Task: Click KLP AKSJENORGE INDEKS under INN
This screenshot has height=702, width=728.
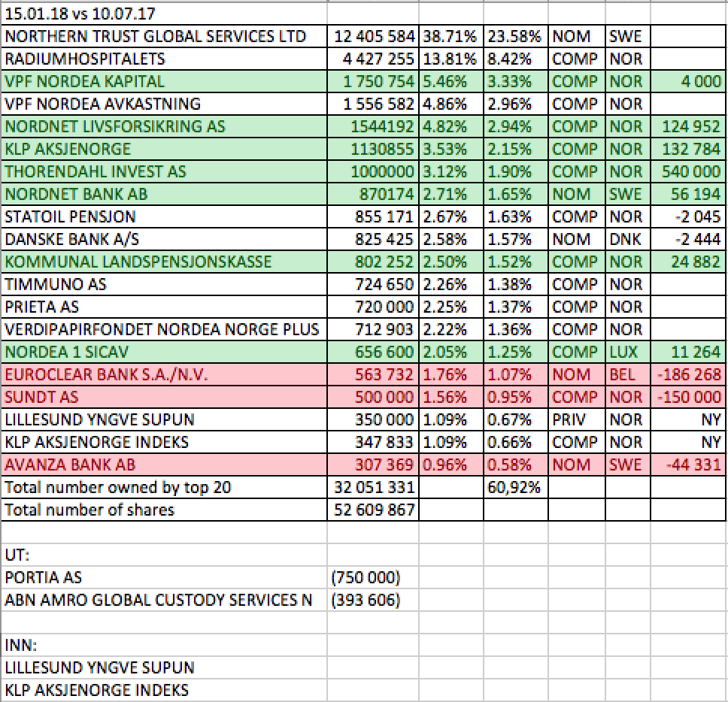Action: pyautogui.click(x=164, y=690)
